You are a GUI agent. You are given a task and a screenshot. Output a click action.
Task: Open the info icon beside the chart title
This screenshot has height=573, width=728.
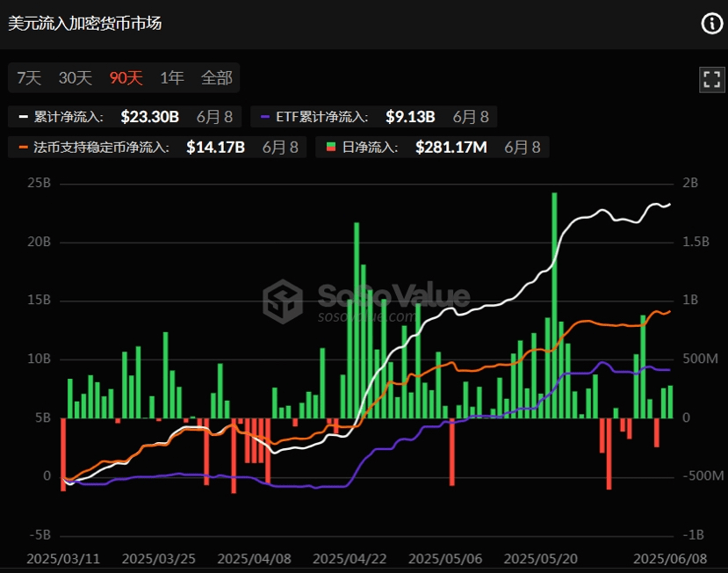[x=711, y=23]
